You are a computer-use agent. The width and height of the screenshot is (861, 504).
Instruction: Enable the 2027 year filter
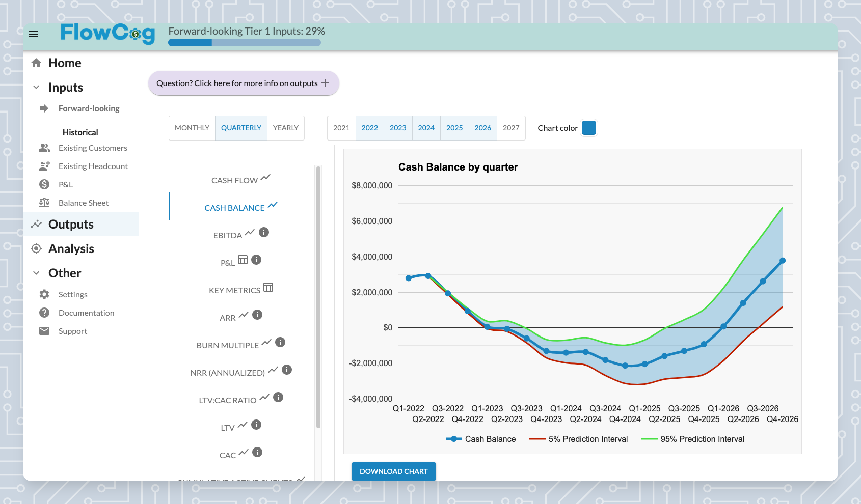coord(511,128)
